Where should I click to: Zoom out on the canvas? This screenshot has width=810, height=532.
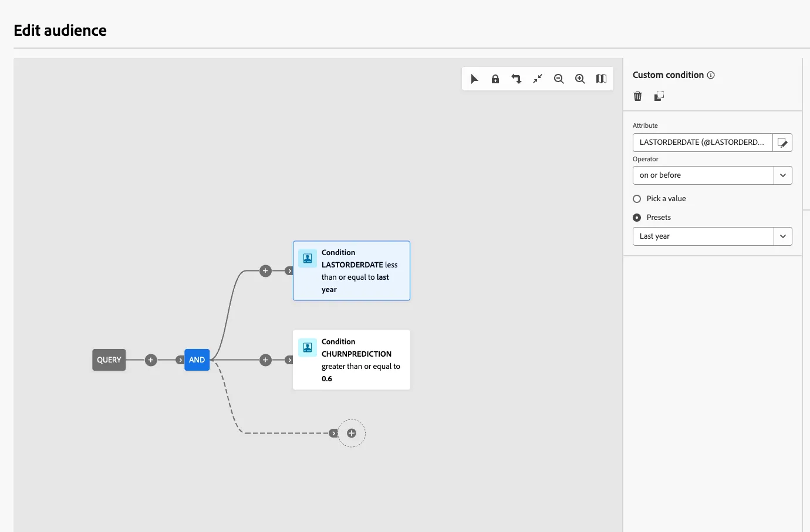click(x=559, y=79)
